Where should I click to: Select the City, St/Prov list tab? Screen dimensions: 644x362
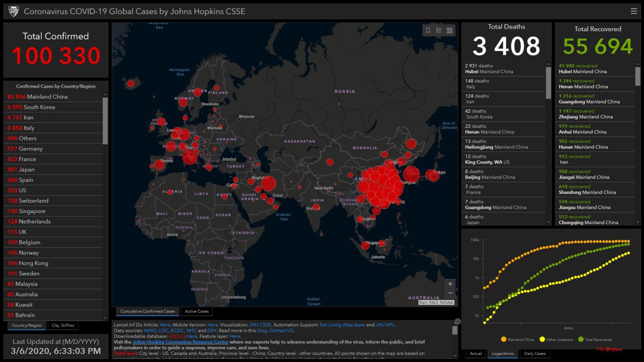pos(63,325)
